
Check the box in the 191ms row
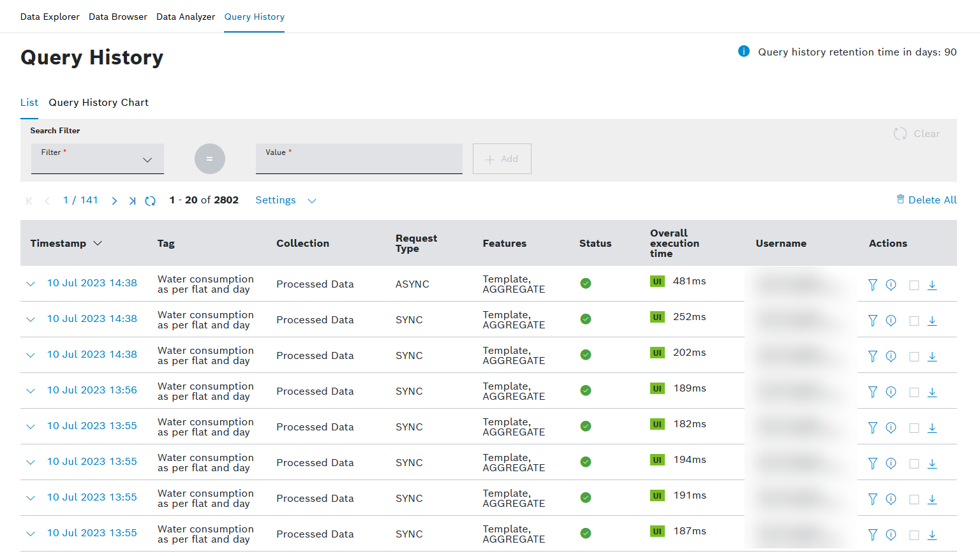(914, 499)
